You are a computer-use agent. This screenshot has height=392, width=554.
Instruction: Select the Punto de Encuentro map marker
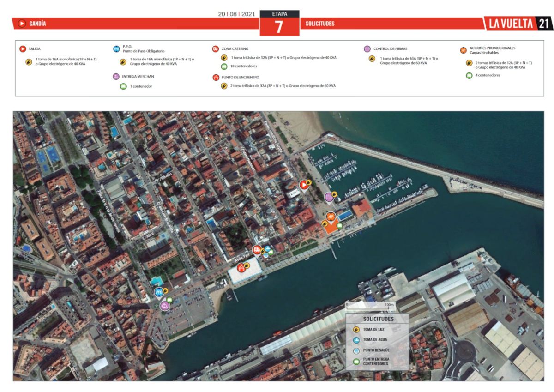pyautogui.click(x=241, y=267)
